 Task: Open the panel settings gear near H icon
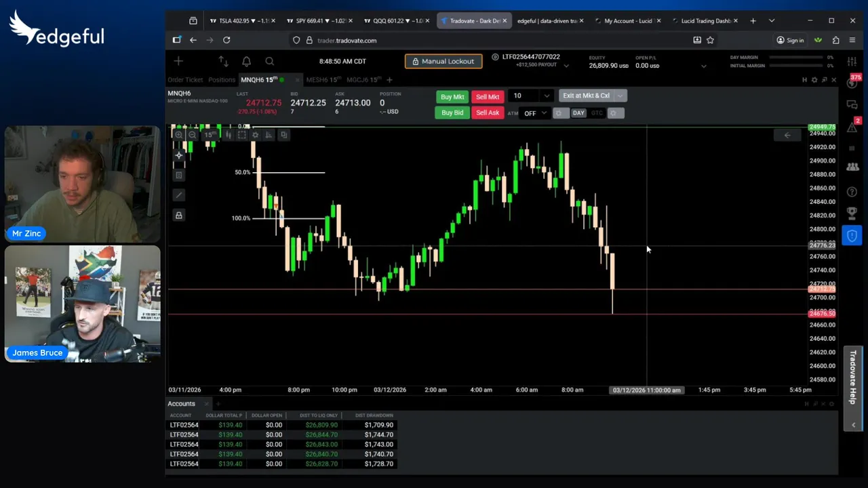[x=814, y=80]
